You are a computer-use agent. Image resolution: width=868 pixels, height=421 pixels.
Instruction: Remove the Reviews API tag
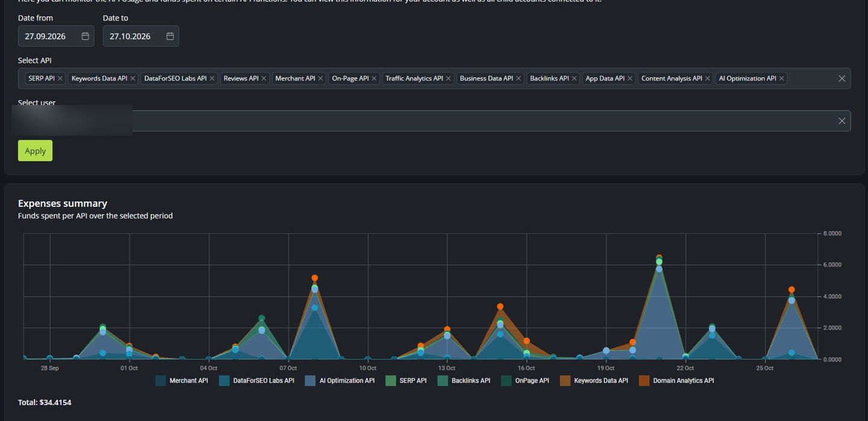(x=263, y=78)
